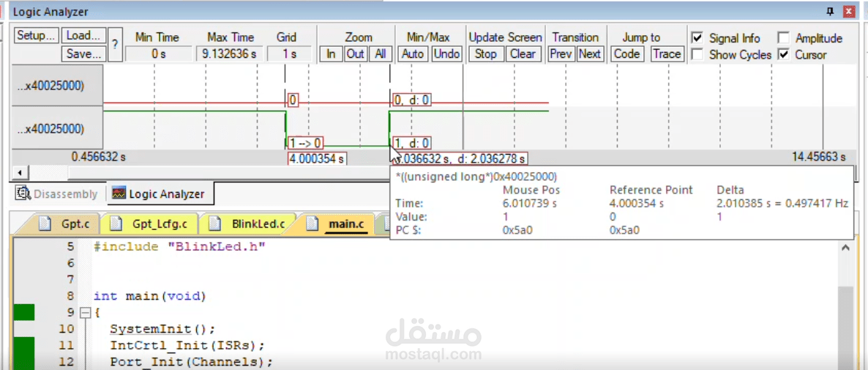The width and height of the screenshot is (868, 370).
Task: Open the Logic Analyzer Setup dialog
Action: click(37, 35)
